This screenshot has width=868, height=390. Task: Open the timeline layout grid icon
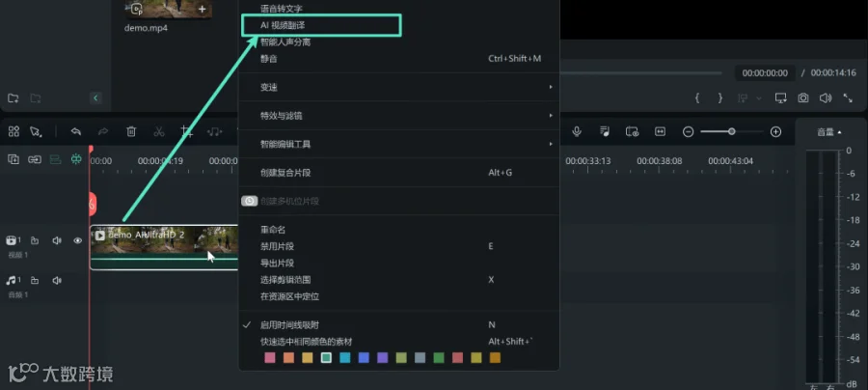click(14, 131)
